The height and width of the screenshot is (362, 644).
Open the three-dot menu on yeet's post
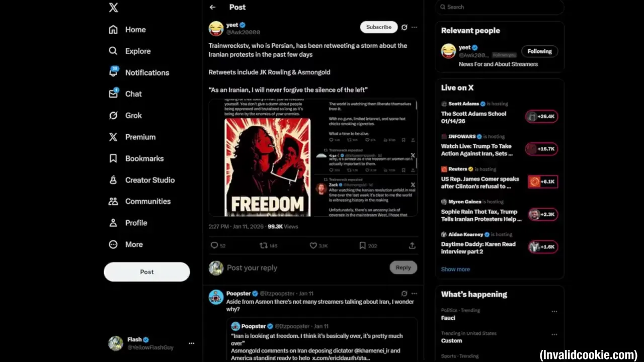414,27
